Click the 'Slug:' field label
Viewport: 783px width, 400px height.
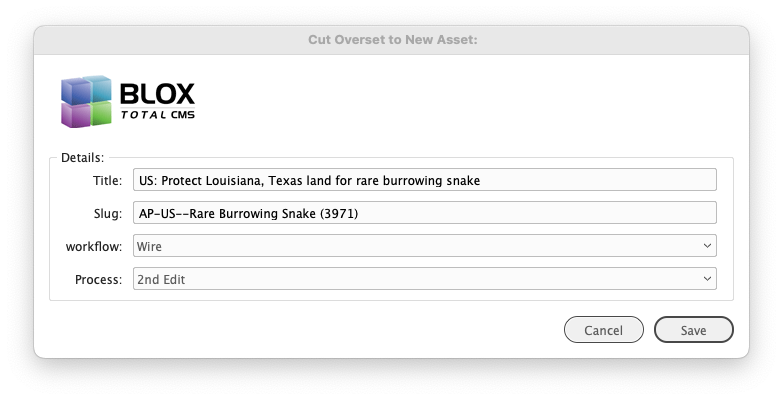tap(107, 214)
